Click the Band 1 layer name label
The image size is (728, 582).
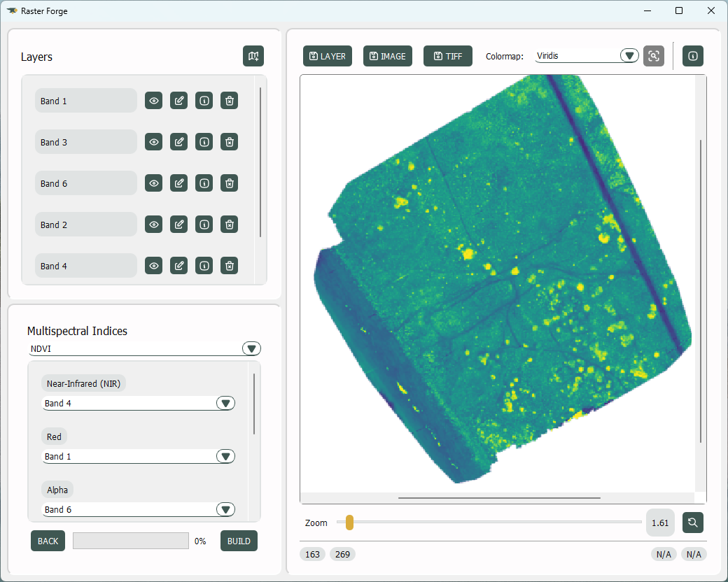(x=86, y=101)
